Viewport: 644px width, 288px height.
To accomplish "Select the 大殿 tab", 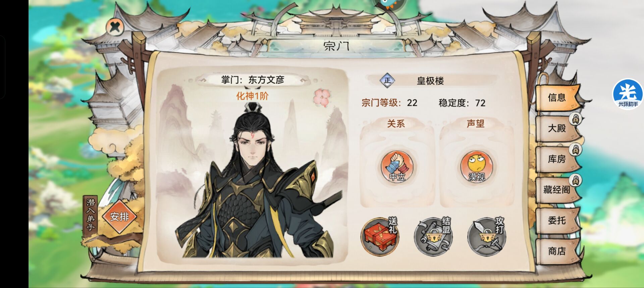I will pos(557,128).
